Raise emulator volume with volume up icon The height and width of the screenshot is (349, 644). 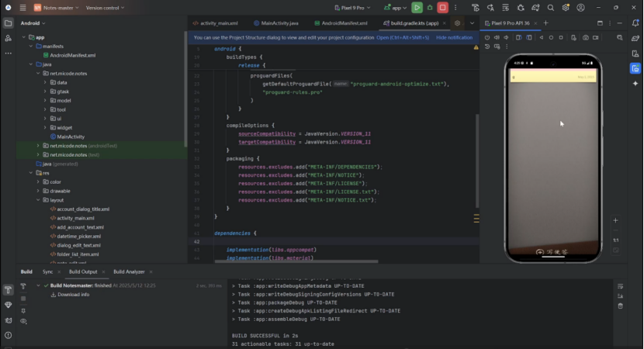coord(497,37)
